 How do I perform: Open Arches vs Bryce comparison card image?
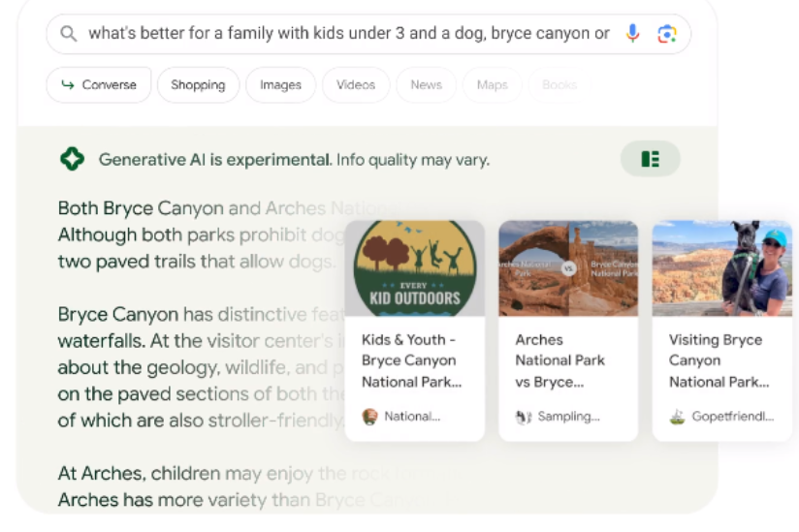click(x=568, y=267)
